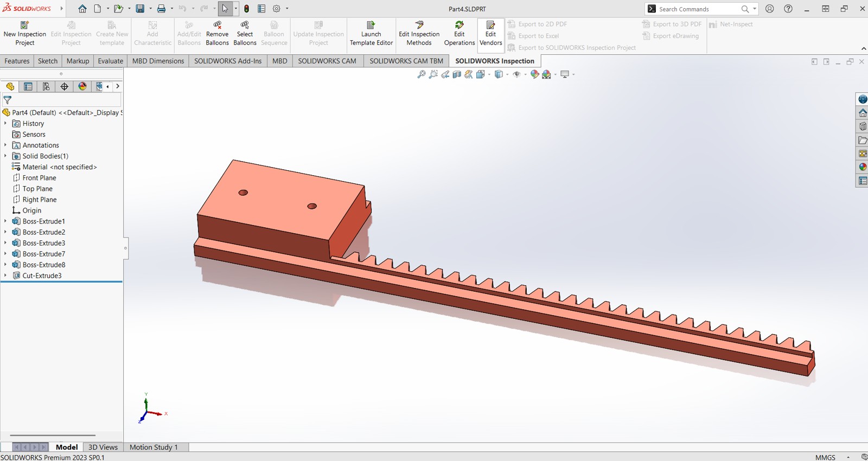Viewport: 868px width, 461px height.
Task: Expand the Cut-Extrude3 feature
Action: tap(5, 275)
